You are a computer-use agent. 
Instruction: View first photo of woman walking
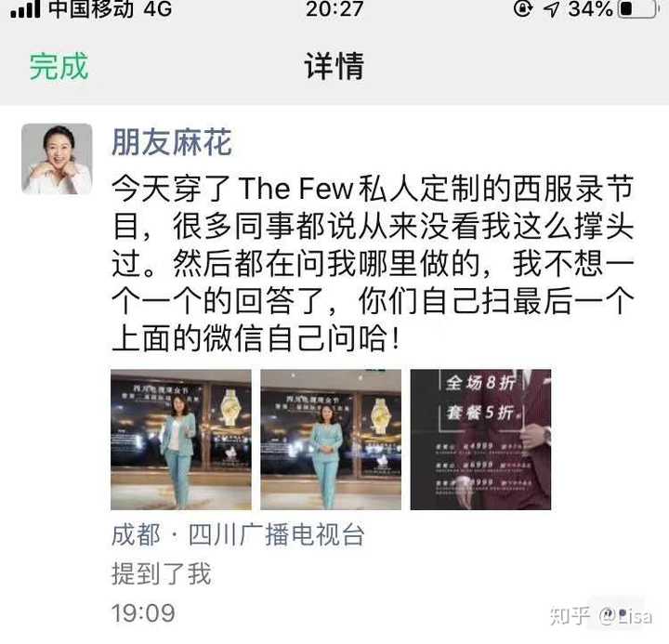coord(181,440)
